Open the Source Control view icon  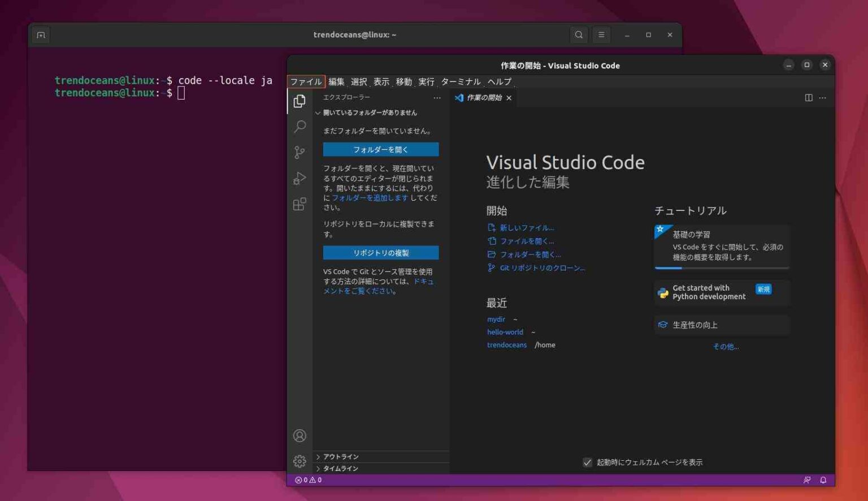click(x=300, y=153)
